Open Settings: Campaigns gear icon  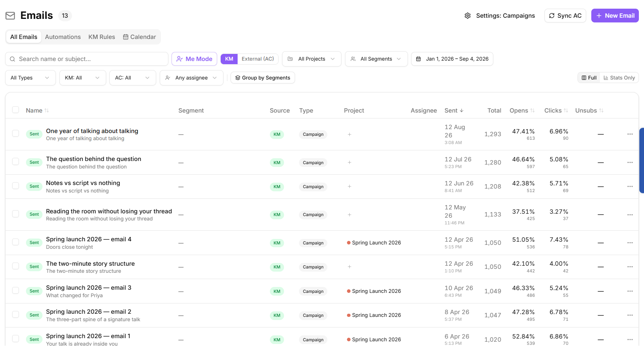(x=467, y=16)
